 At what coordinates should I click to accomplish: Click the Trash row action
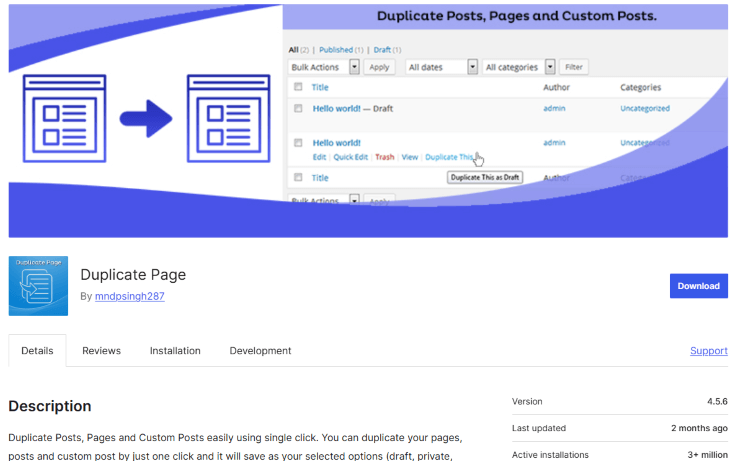click(385, 157)
